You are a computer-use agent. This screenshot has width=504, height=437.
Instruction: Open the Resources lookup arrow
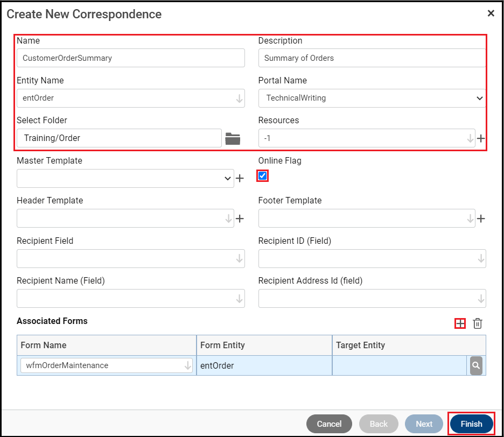(470, 138)
